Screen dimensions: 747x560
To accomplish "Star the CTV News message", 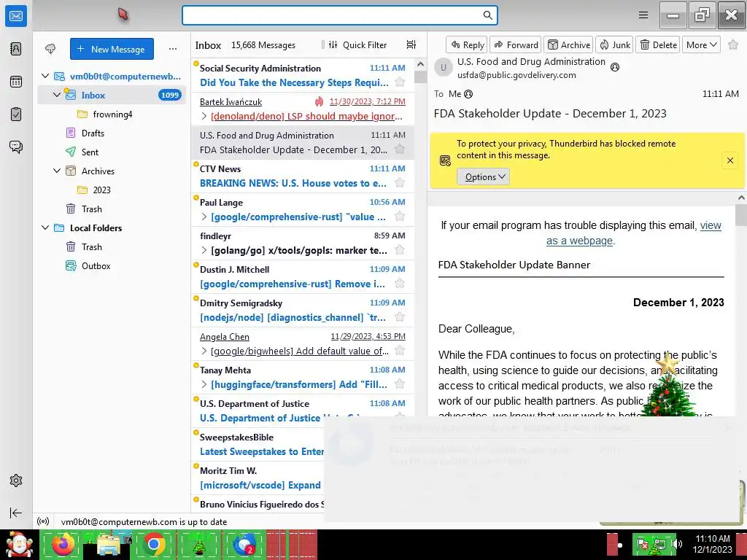I will coord(400,183).
